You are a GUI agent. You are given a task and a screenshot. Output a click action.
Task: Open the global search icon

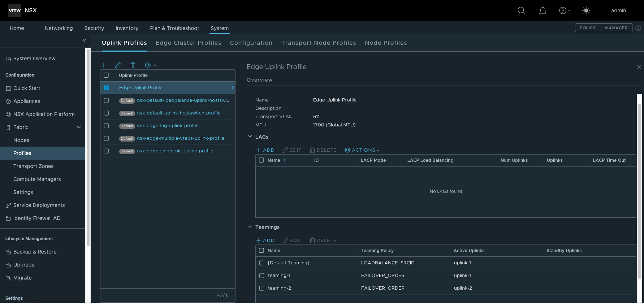click(521, 10)
